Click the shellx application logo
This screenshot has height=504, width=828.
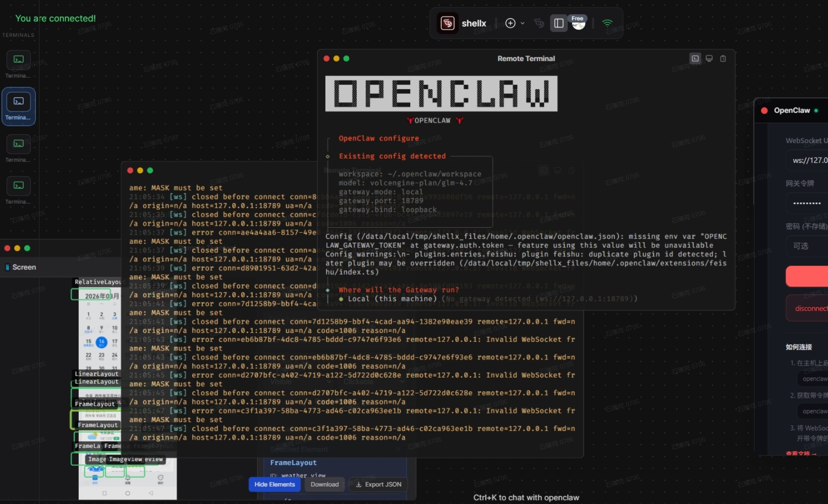(x=447, y=23)
